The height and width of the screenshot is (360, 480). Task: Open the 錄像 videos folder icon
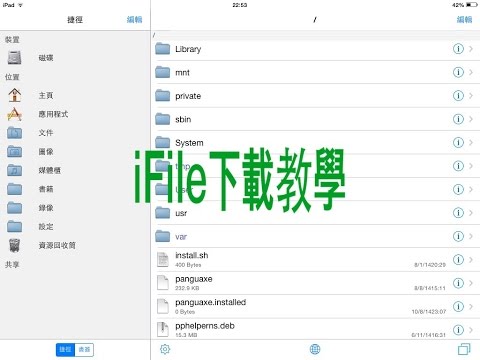[x=14, y=208]
